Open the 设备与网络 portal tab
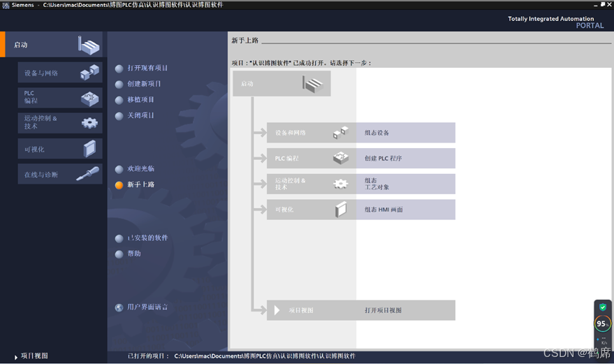The width and height of the screenshot is (614, 364). (60, 73)
